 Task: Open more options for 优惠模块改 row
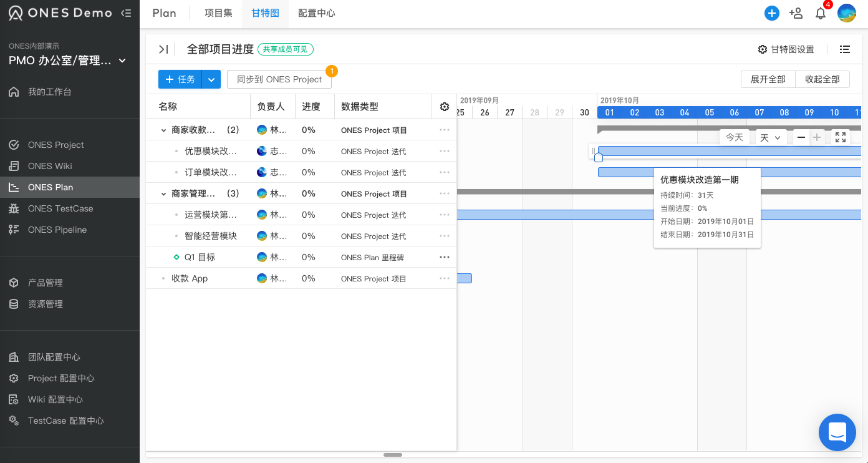445,151
